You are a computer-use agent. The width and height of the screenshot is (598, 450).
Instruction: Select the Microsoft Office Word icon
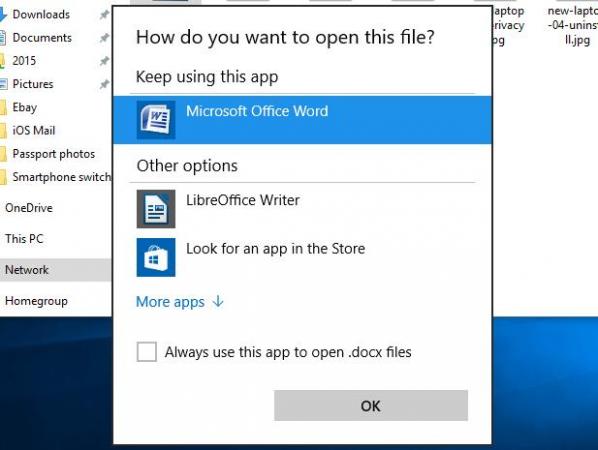pos(156,120)
